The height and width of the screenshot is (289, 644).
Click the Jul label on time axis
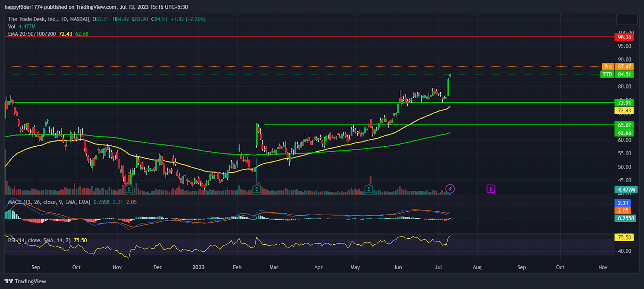438,267
